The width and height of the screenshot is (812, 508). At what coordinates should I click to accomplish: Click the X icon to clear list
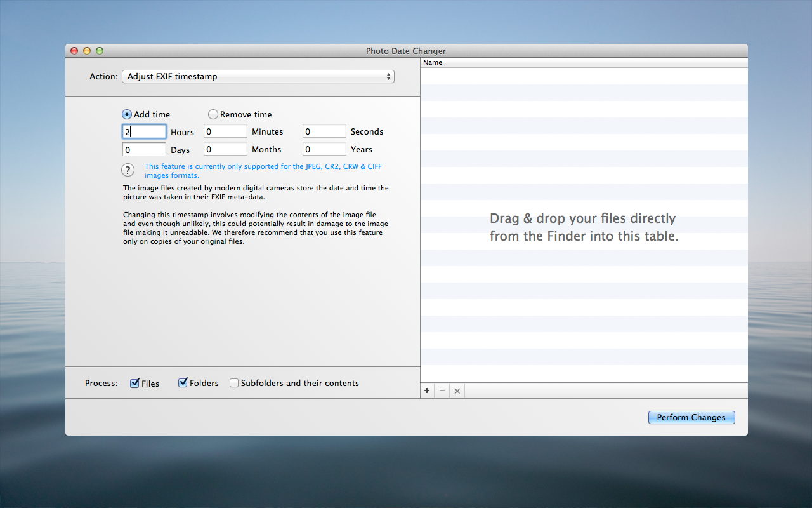(457, 391)
